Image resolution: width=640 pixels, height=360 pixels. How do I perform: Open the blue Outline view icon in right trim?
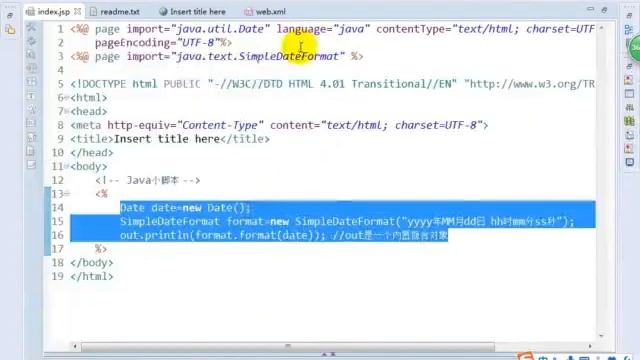(629, 30)
